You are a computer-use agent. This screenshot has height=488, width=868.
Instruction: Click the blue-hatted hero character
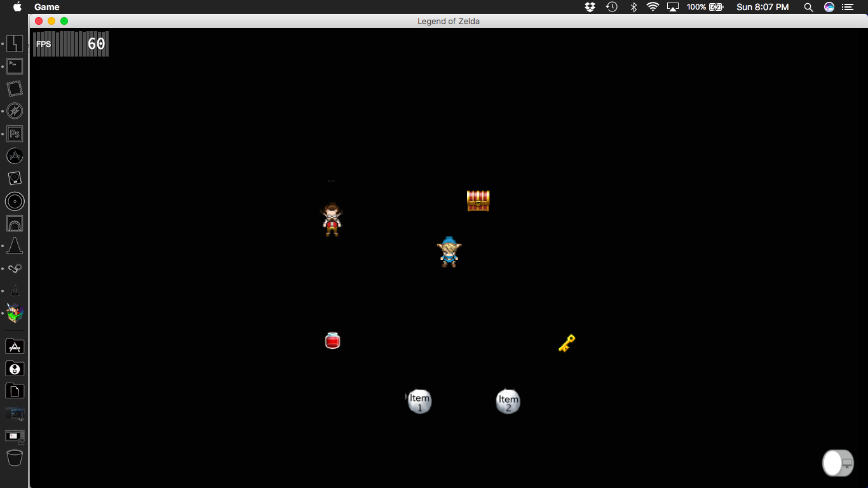(x=449, y=252)
